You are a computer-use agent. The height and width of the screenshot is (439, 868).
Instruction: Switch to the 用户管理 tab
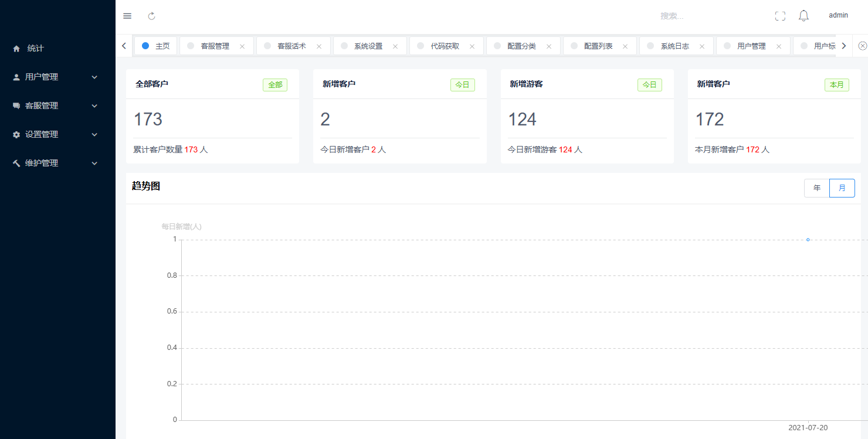[x=752, y=46]
